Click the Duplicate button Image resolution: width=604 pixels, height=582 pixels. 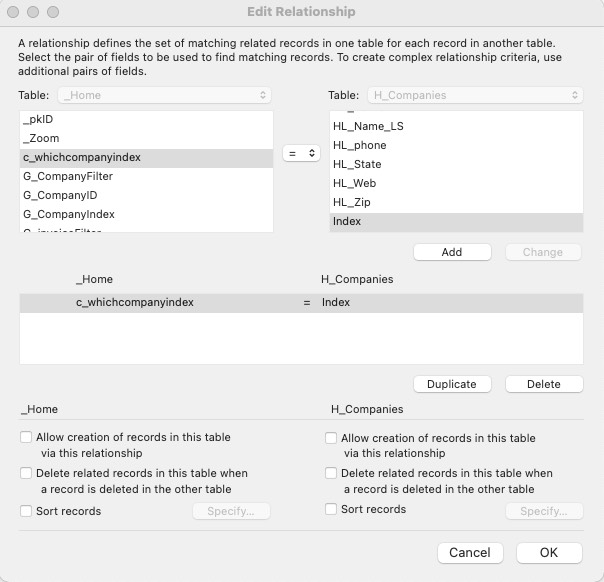pyautogui.click(x=452, y=384)
